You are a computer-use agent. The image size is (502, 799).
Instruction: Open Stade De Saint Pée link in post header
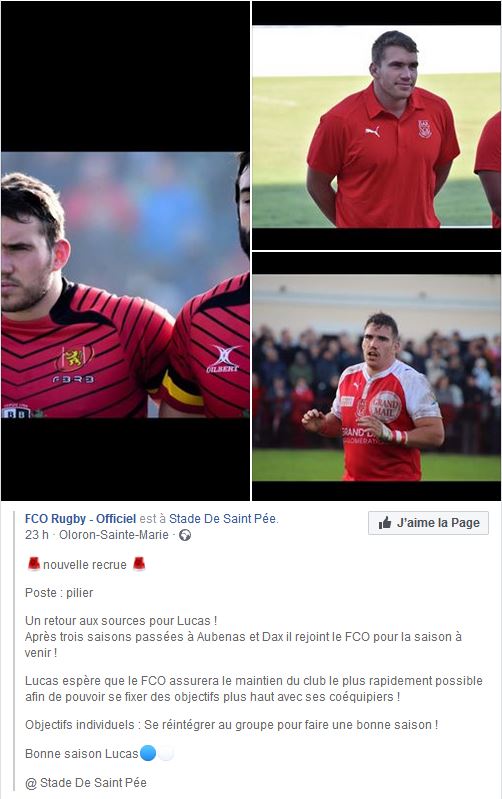click(x=223, y=519)
